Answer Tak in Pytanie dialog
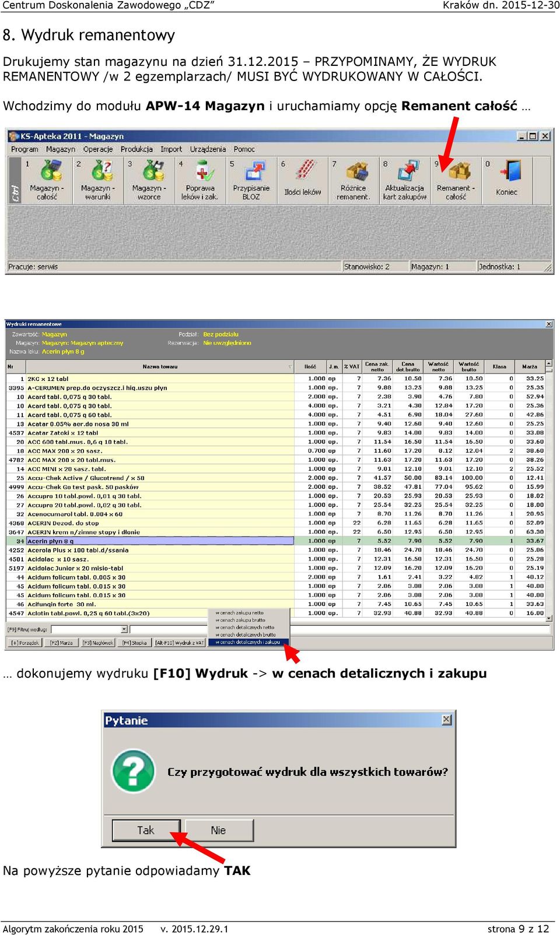This screenshot has height=935, width=560. click(146, 830)
